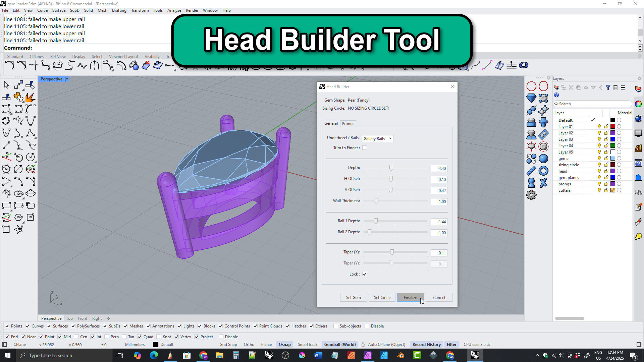Click the Depth slider handle
Screen dimensions: 644x362
tap(391, 168)
